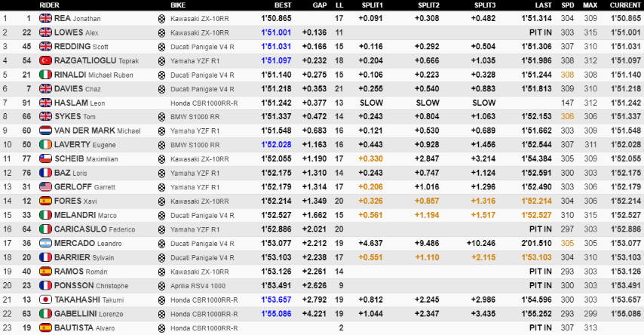Click MERCADO's last lap 2'01.510
Screen dimensions: 644x335
(x=536, y=243)
